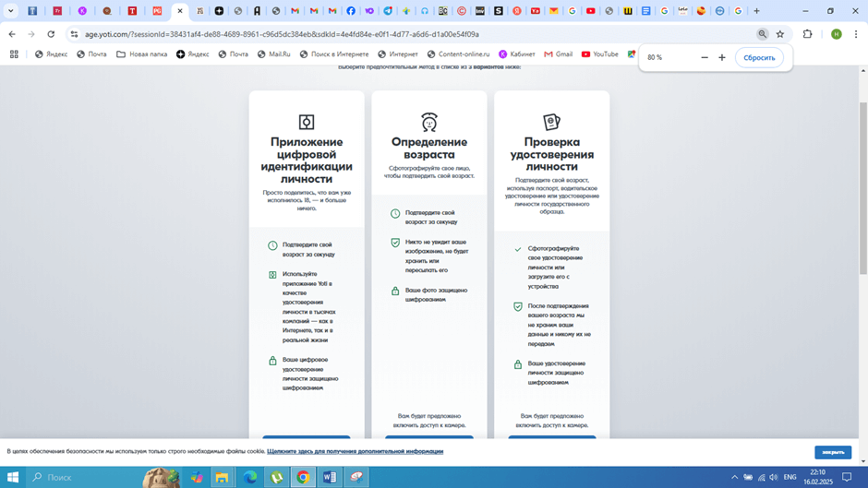Viewport: 868px width, 488px height.
Task: Click the zoom magnifier icon in address bar
Action: tap(762, 34)
